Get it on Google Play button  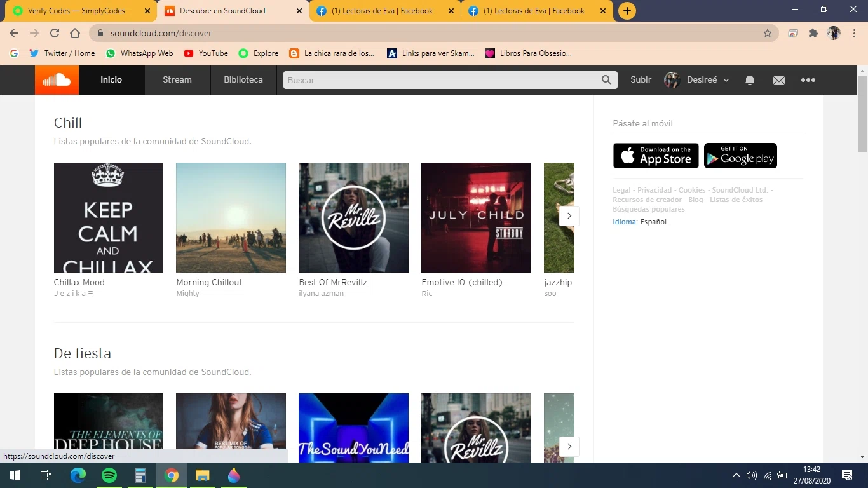740,156
